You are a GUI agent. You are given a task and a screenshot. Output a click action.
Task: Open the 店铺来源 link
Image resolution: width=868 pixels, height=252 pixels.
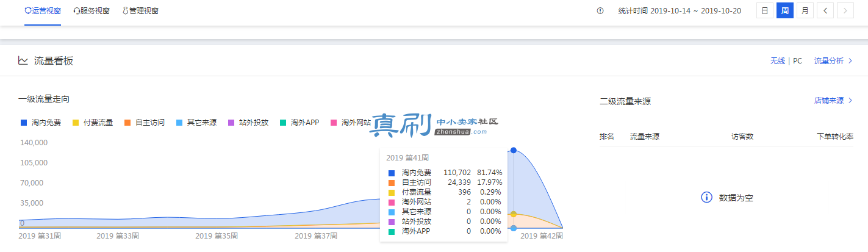833,101
